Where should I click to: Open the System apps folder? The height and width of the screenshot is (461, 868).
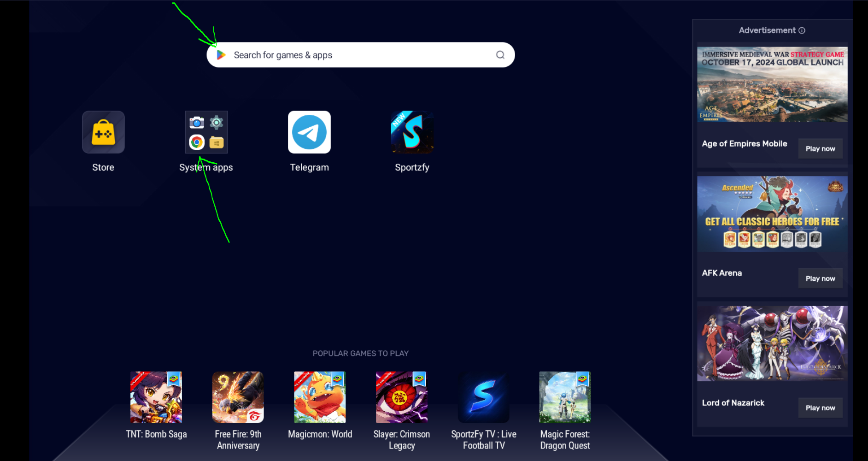tap(206, 132)
